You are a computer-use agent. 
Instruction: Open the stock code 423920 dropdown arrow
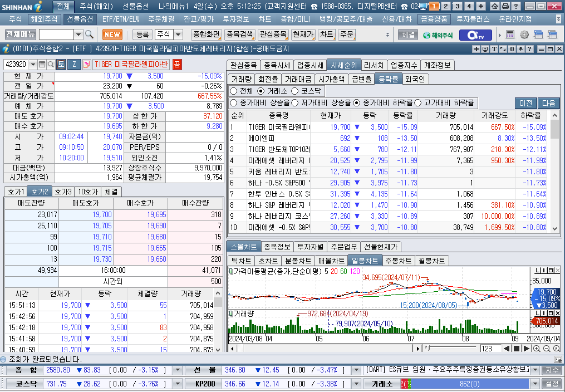point(33,65)
